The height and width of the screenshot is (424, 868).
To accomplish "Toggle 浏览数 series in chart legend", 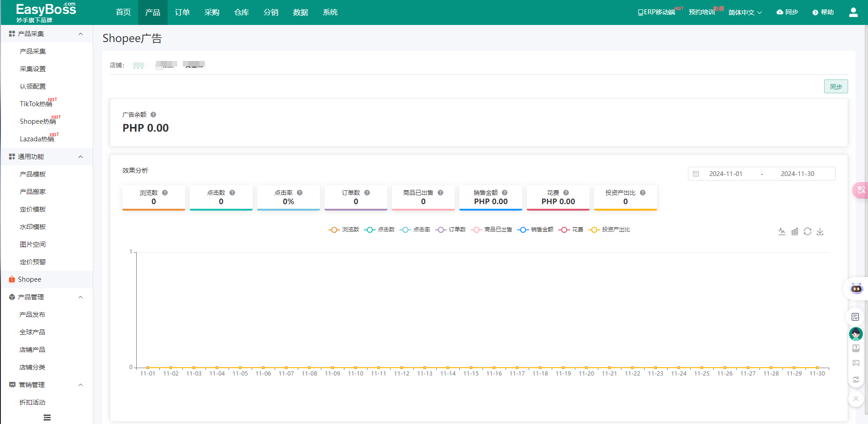I will click(344, 230).
